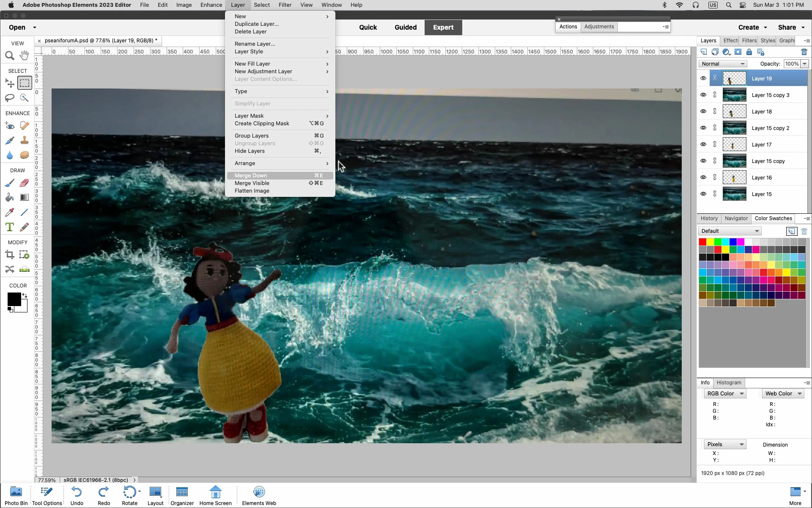Select the Hand tool
Image resolution: width=812 pixels, height=508 pixels.
pyautogui.click(x=25, y=55)
